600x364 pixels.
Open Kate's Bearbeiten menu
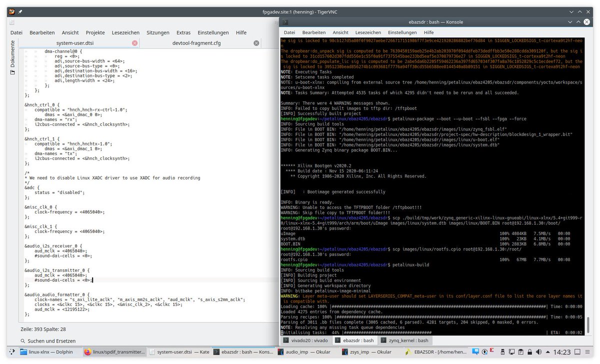click(x=42, y=32)
